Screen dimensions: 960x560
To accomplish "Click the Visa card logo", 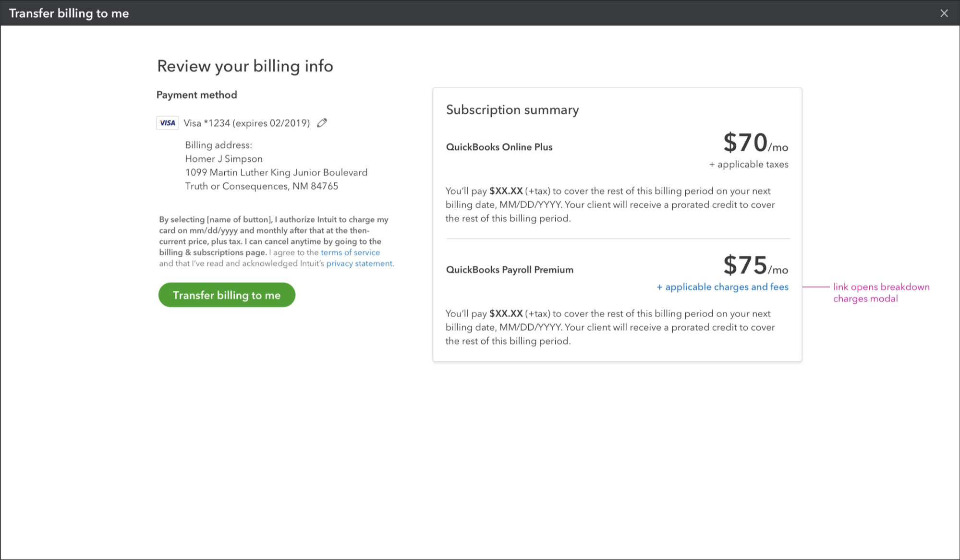I will pyautogui.click(x=168, y=123).
